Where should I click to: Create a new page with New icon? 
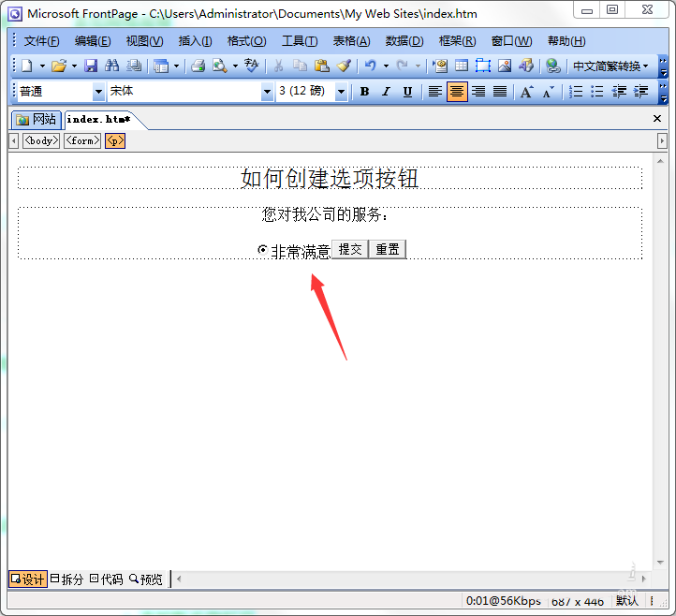point(27,66)
